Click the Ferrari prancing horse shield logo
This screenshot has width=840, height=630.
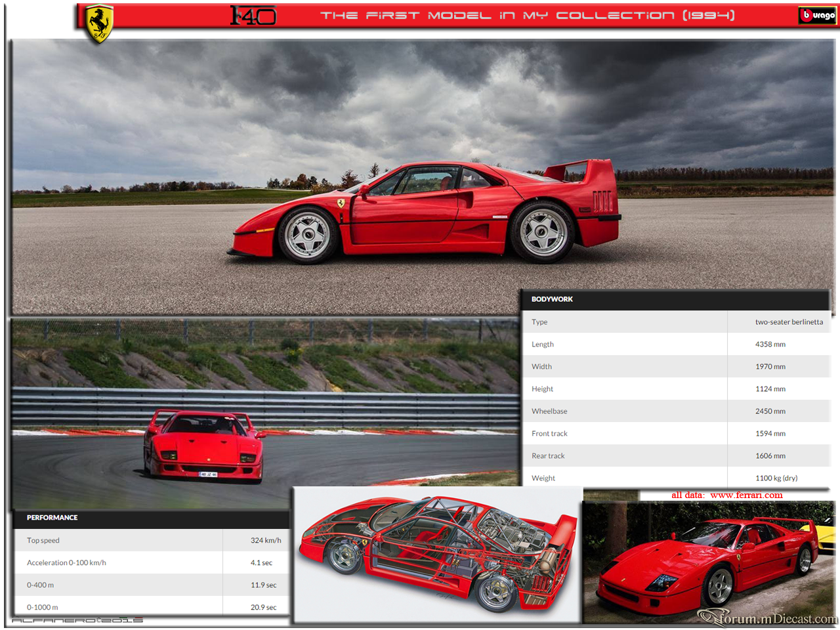click(x=100, y=24)
